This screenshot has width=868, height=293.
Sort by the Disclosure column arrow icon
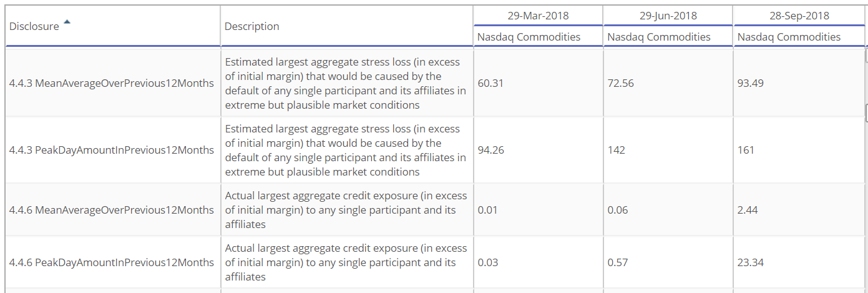tap(67, 23)
